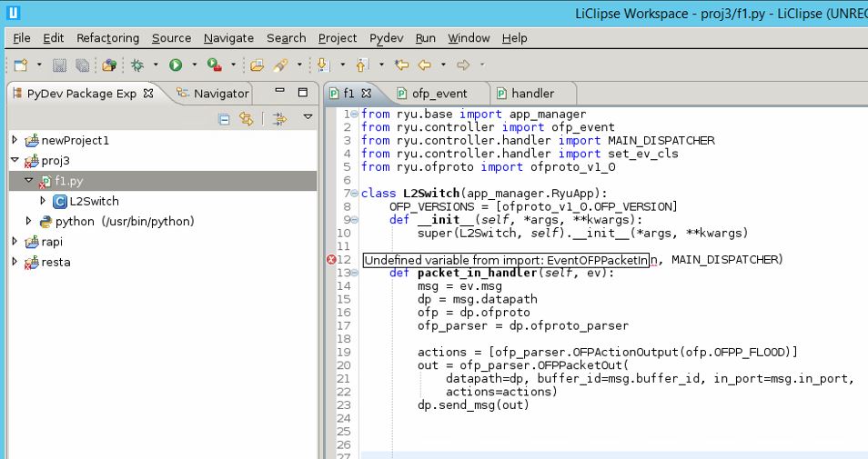868x459 pixels.
Task: Maximize the PyDev Package Explorer panel
Action: pos(303,93)
